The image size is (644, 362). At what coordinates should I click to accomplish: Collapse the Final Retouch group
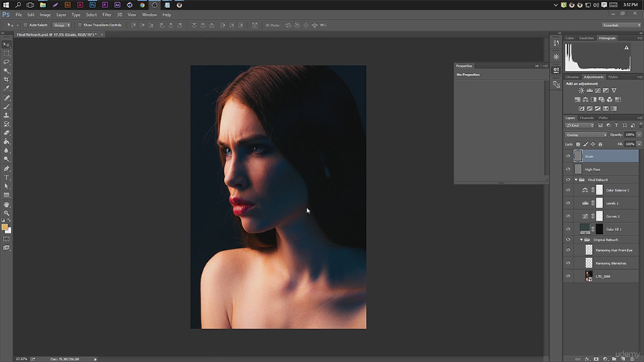pos(576,180)
